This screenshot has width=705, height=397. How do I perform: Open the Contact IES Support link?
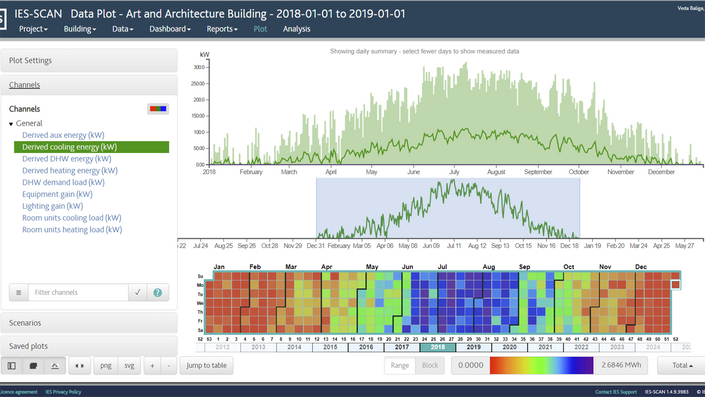pyautogui.click(x=616, y=392)
